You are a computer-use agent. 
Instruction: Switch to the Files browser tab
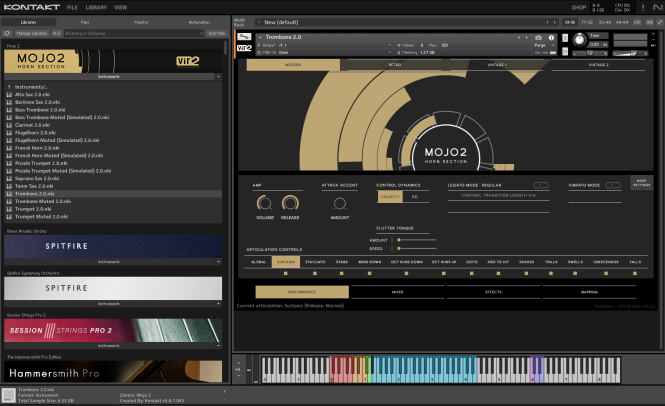(85, 22)
